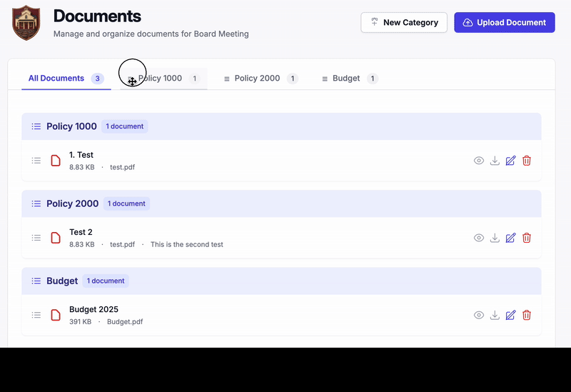Click the Test 2 document title

[81, 232]
